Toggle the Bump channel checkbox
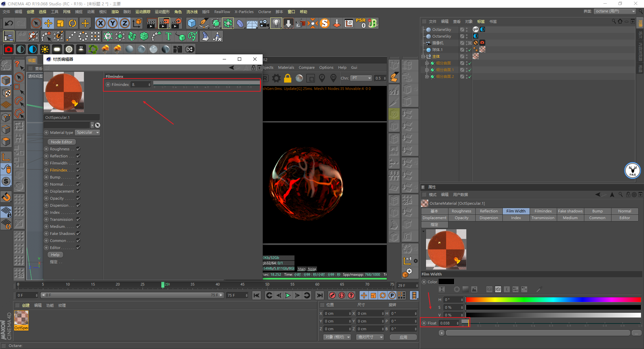This screenshot has width=644, height=349. point(78,177)
